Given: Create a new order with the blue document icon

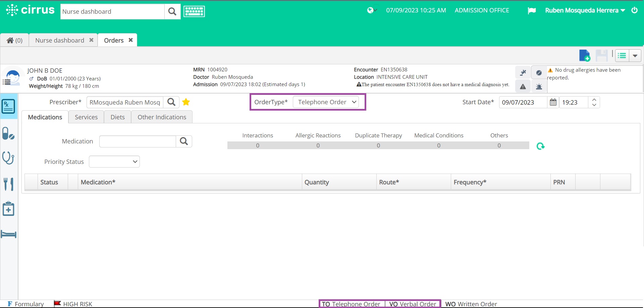Looking at the screenshot, I should pyautogui.click(x=585, y=56).
